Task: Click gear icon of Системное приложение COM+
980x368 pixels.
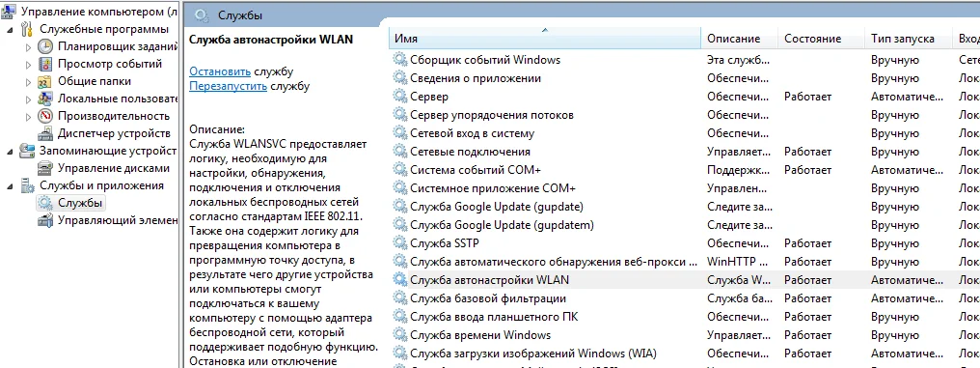Action: (399, 188)
